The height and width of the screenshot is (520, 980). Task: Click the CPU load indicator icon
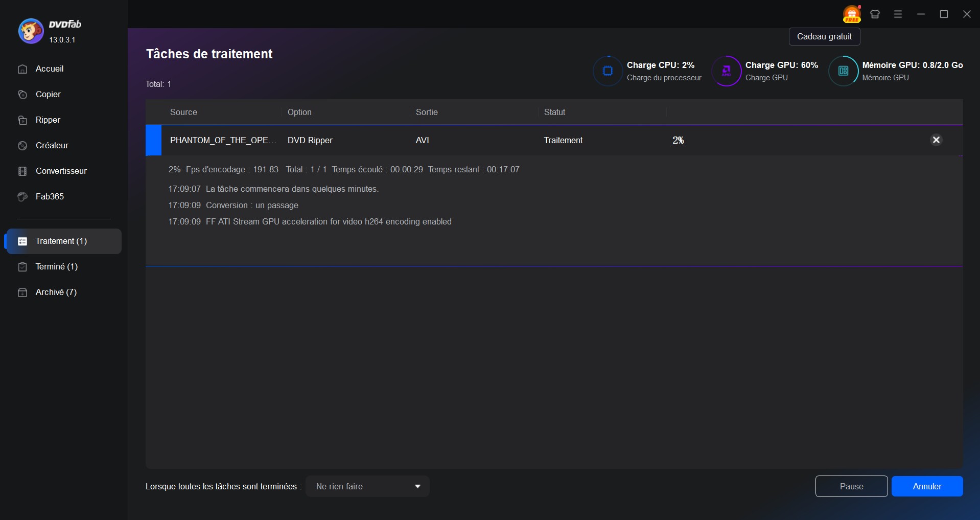[608, 71]
